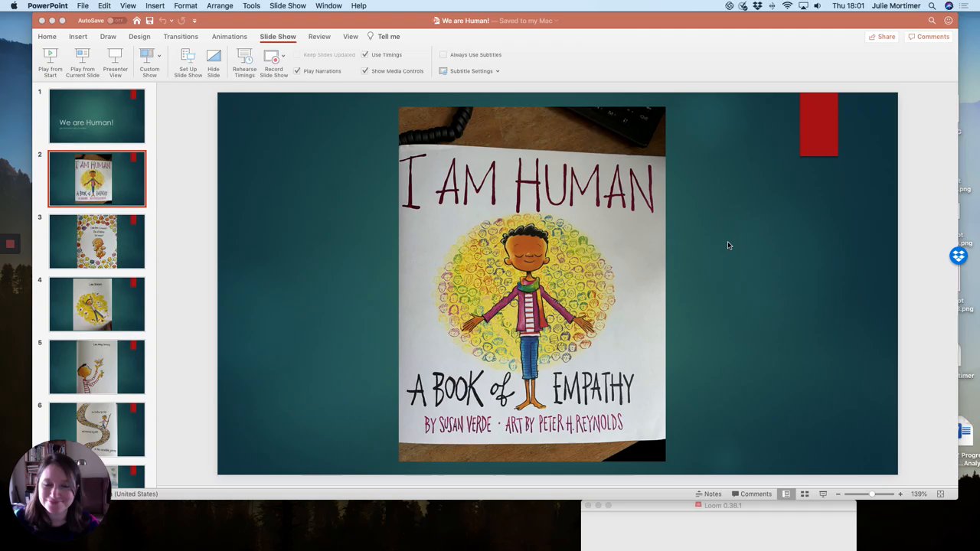Zoom in with the plus button

click(900, 494)
